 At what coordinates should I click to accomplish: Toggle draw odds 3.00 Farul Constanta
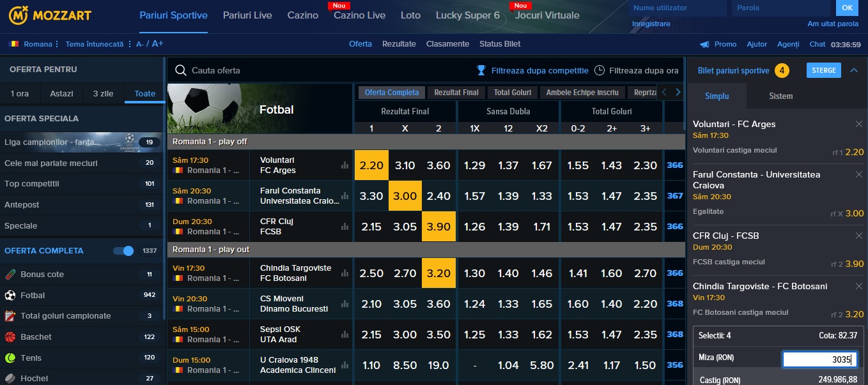coord(405,196)
